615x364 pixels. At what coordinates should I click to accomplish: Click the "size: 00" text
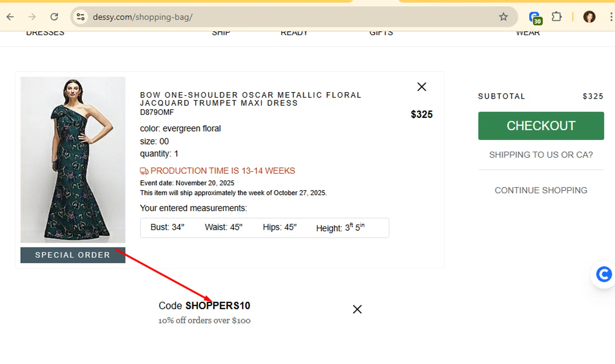(x=155, y=141)
